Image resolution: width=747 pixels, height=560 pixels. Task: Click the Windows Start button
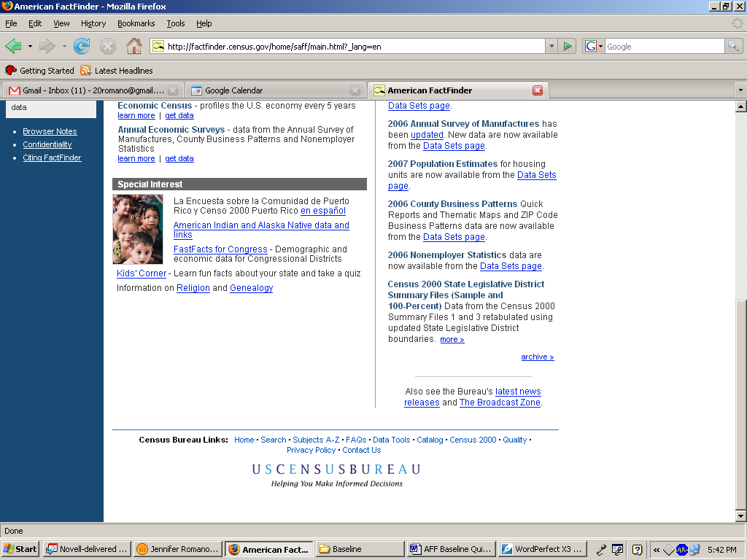[x=20, y=549]
